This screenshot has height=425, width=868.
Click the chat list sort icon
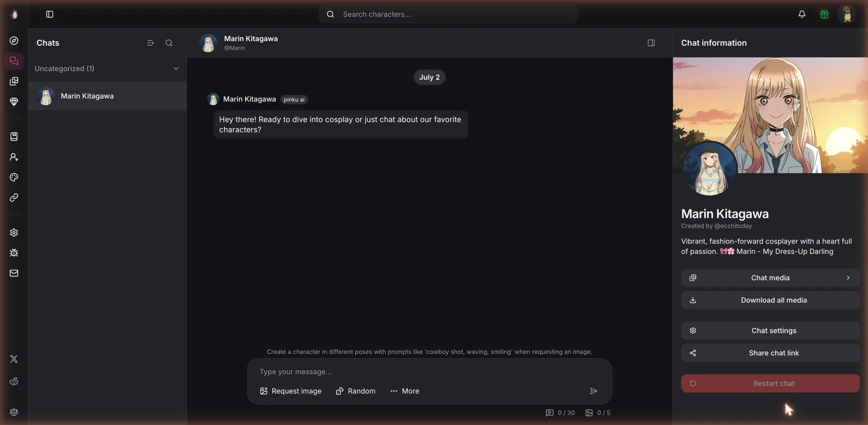(150, 43)
